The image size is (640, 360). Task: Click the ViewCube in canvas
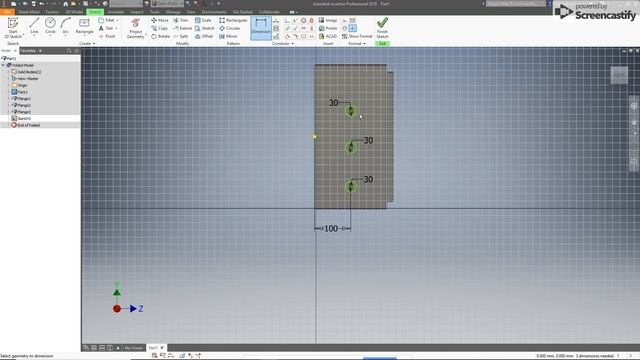pyautogui.click(x=619, y=75)
